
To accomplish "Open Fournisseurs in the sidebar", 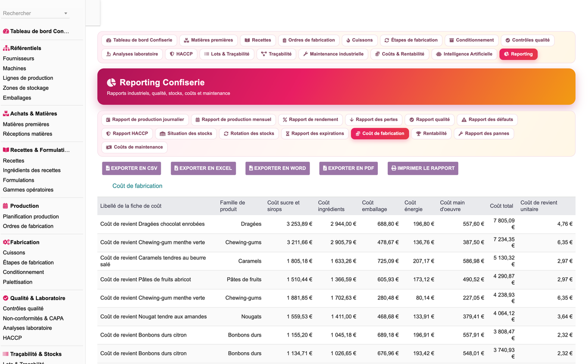I will click(19, 58).
